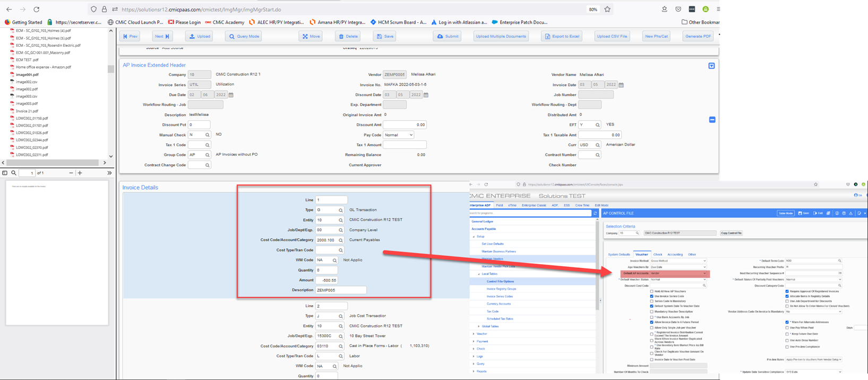
Task: Open more PDF viewer tools chevron
Action: [x=109, y=173]
